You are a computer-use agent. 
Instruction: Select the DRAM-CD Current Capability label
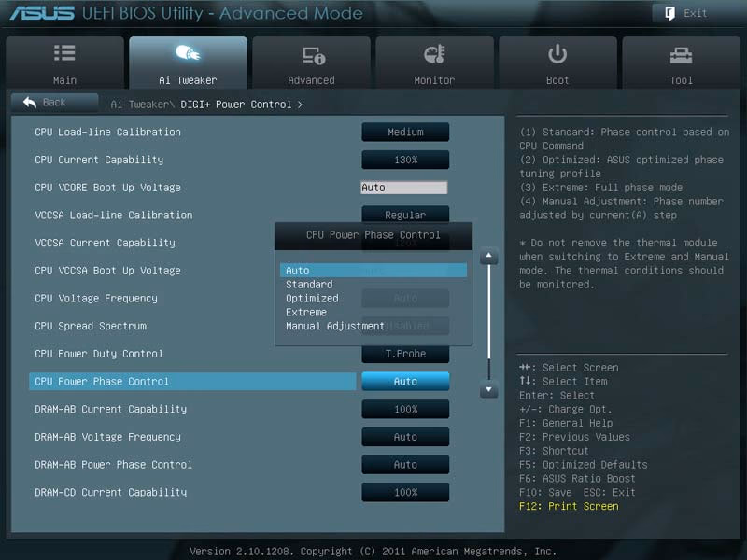110,492
